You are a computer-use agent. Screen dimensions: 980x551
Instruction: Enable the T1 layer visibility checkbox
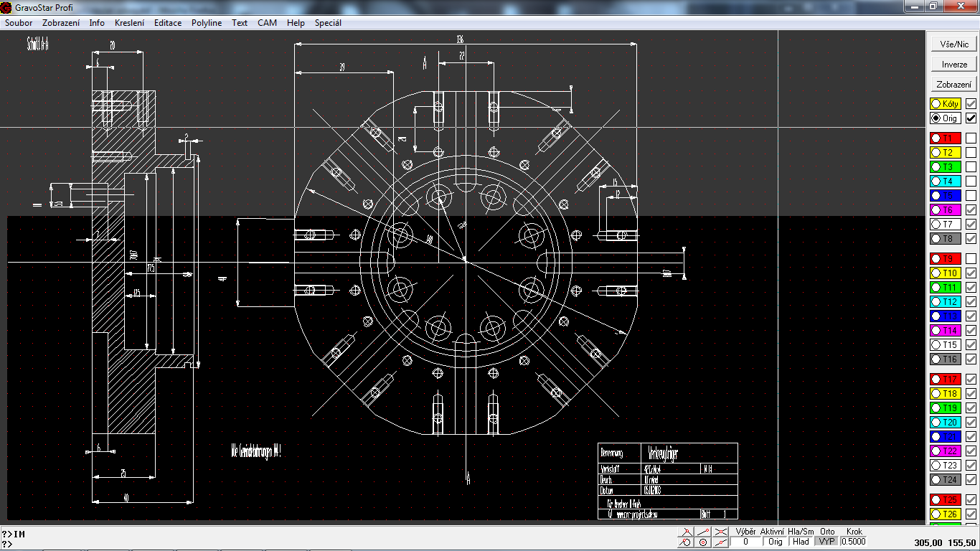(971, 138)
